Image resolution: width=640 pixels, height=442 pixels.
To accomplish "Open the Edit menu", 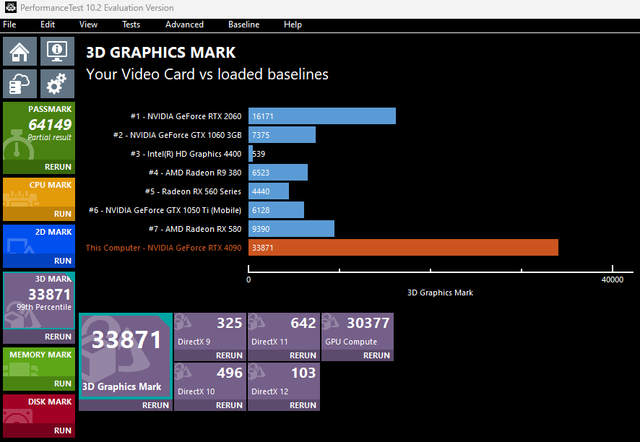I will coord(47,24).
